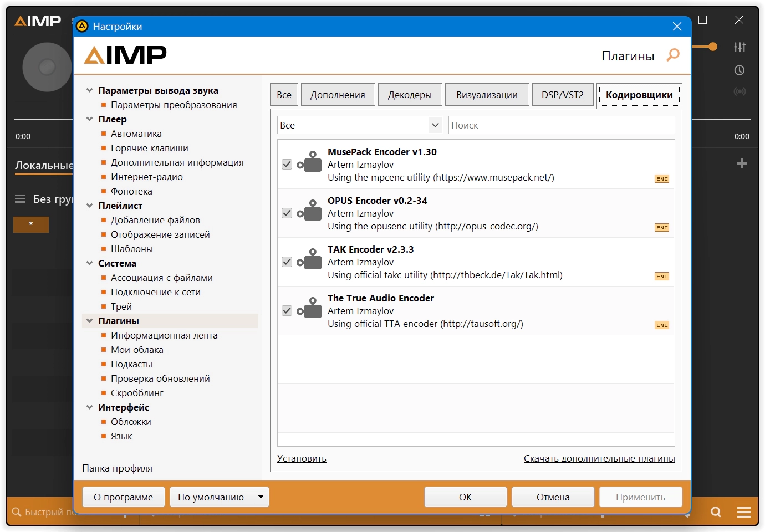Open Фонотека settings page
The height and width of the screenshot is (532, 765).
tap(131, 191)
